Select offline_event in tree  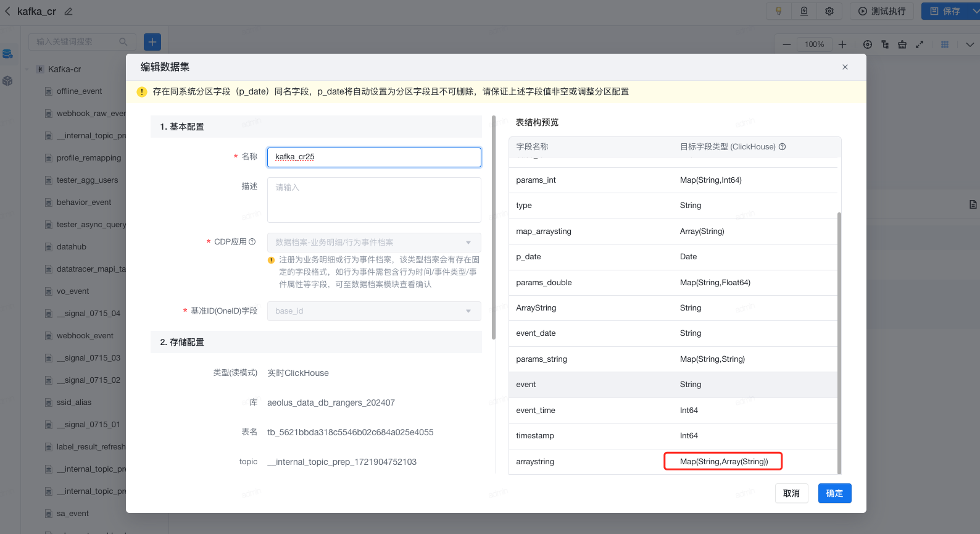pyautogui.click(x=79, y=91)
